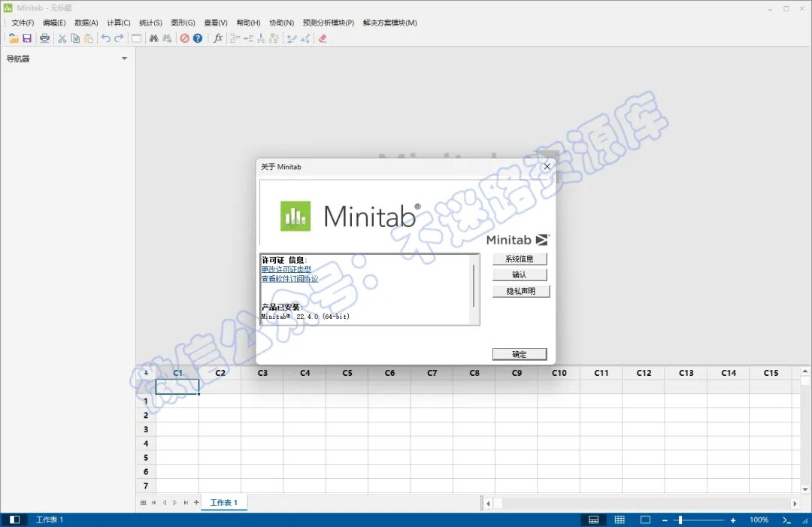
Task: Open the 预测分析模块(P) menu
Action: click(329, 23)
